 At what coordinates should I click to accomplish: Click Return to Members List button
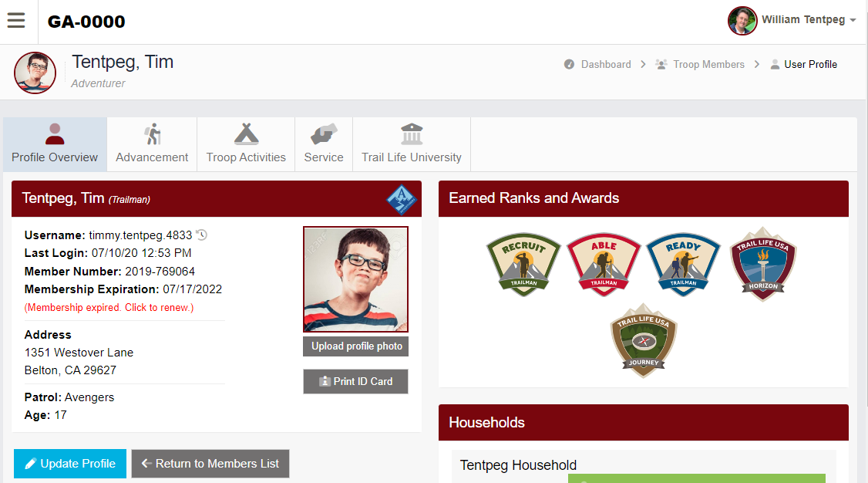(210, 464)
